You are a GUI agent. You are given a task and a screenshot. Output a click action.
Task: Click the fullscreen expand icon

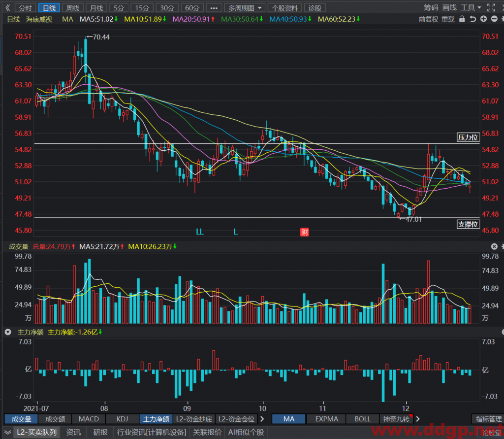pyautogui.click(x=491, y=7)
